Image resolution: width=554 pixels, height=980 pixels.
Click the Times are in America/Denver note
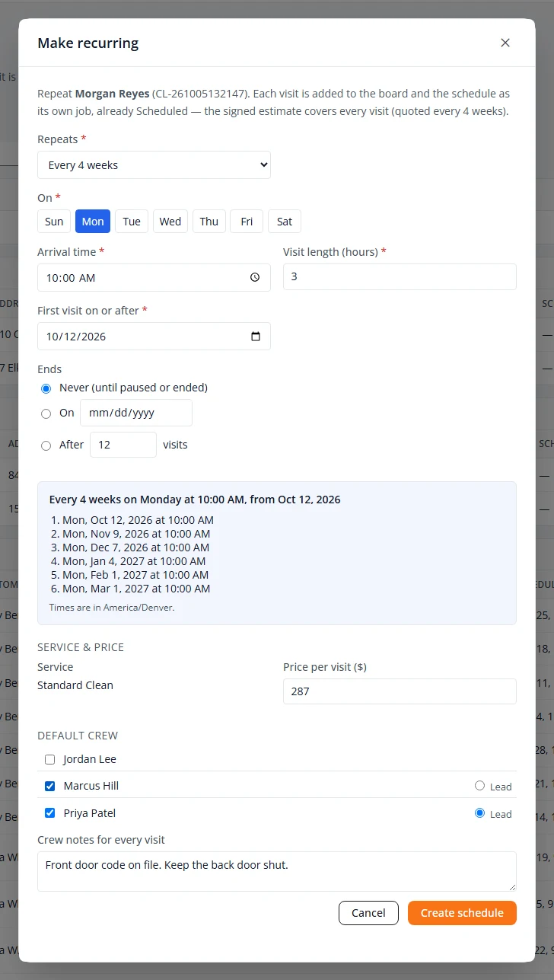(x=112, y=608)
